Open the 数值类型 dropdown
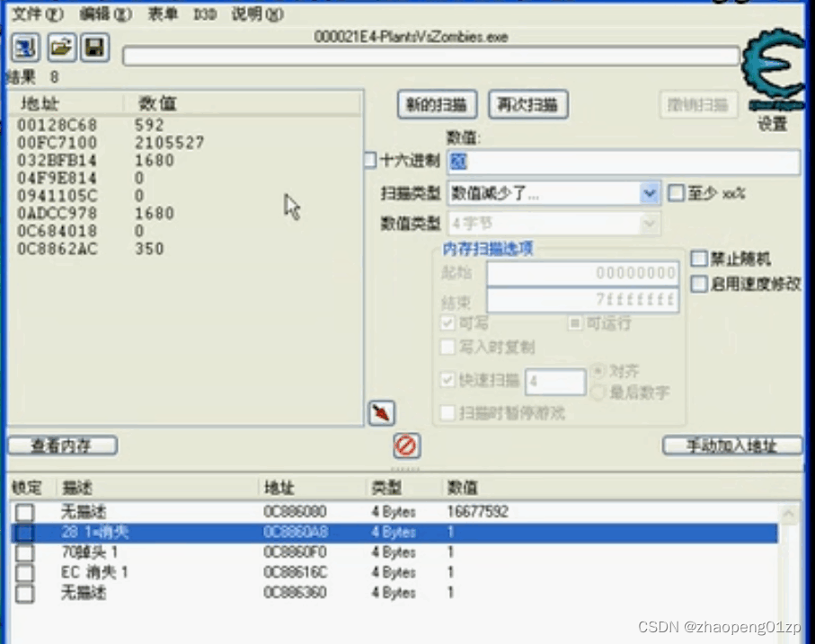Viewport: 815px width, 644px height. (650, 224)
